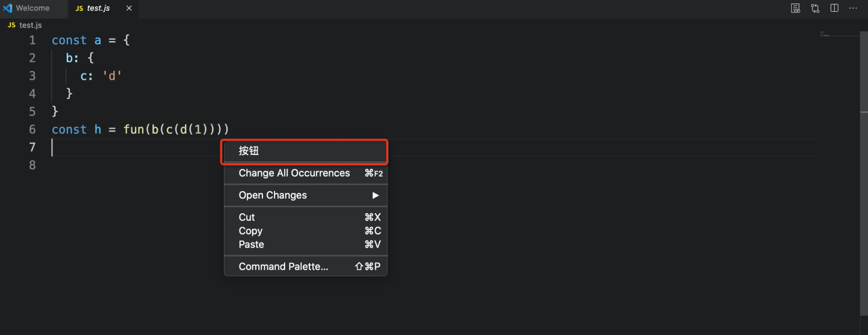The width and height of the screenshot is (868, 335).
Task: Click the JS icon in the breadcrumb
Action: [12, 26]
